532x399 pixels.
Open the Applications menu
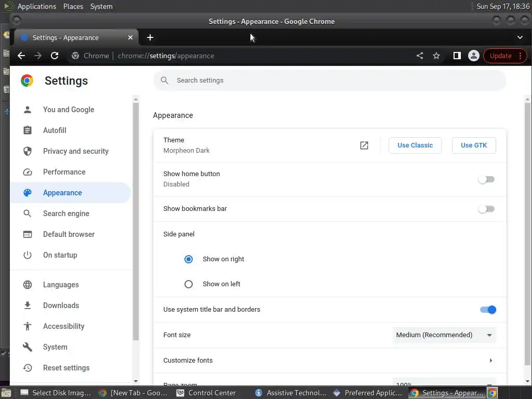pos(37,6)
